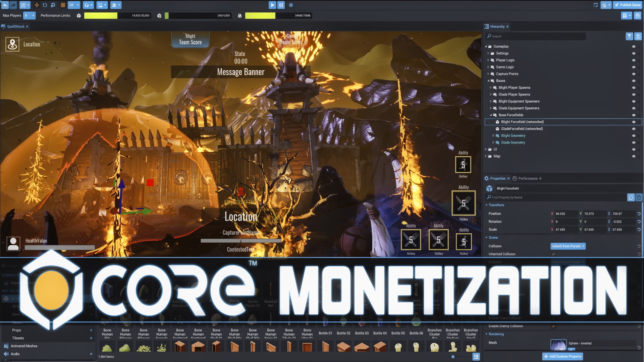Click the Publish Game button

tap(627, 5)
